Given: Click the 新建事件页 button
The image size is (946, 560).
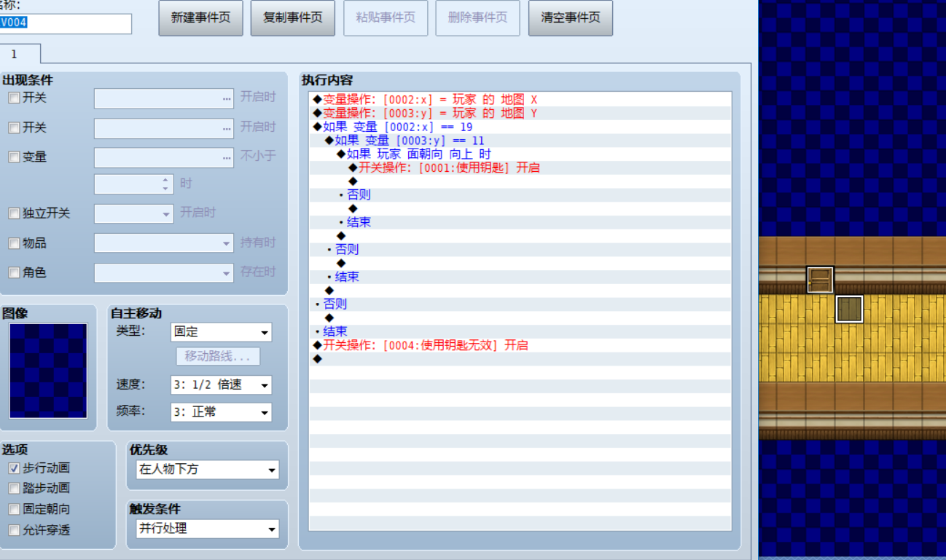Looking at the screenshot, I should point(200,17).
